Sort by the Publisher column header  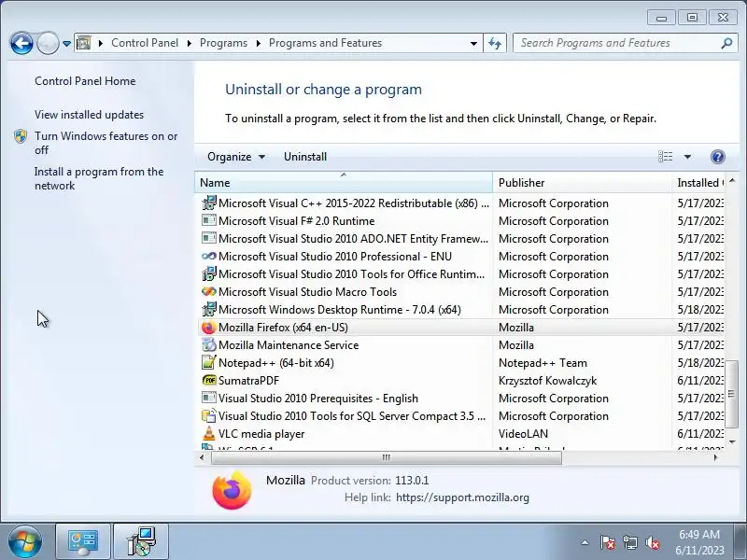pos(582,183)
